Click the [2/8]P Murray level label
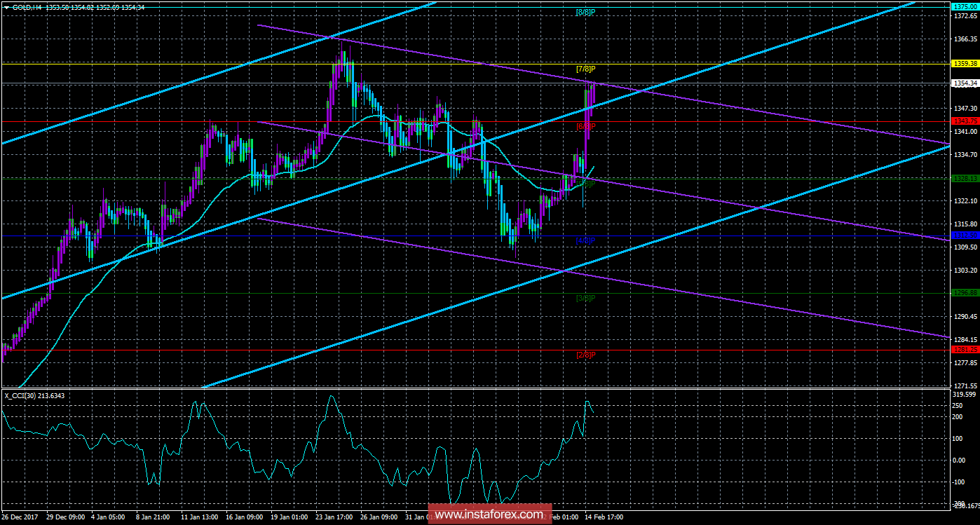 [585, 355]
